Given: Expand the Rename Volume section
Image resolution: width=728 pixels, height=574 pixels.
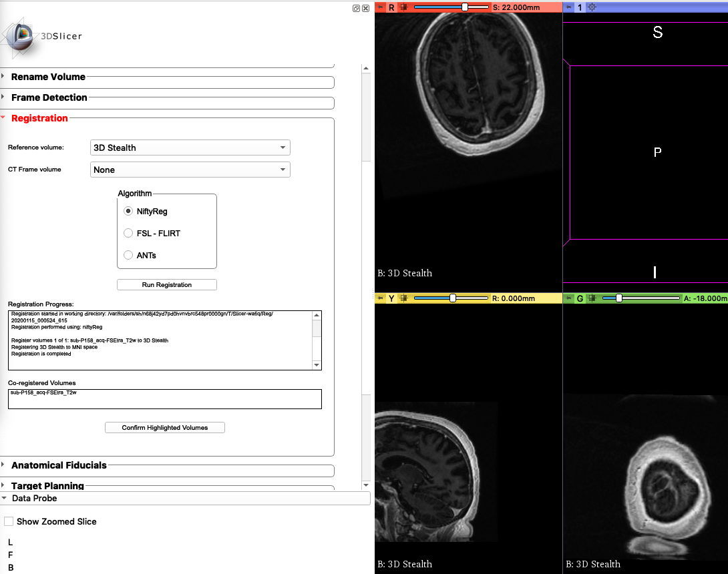Looking at the screenshot, I should tap(48, 77).
